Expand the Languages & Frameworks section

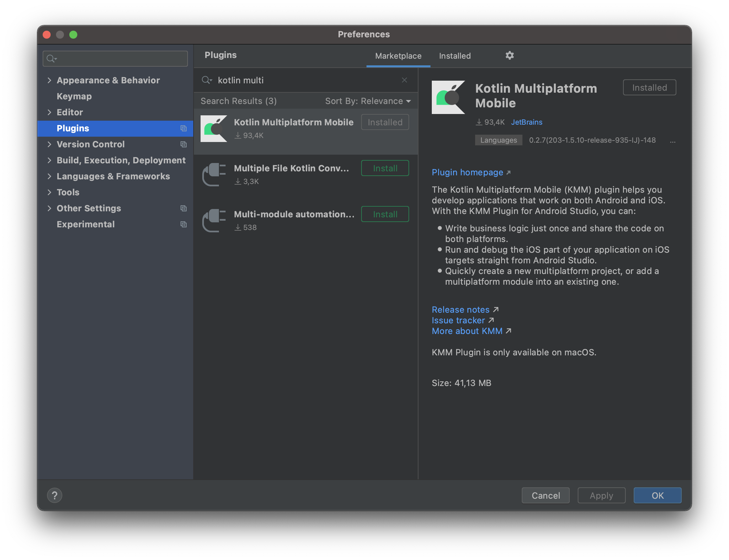(x=49, y=176)
